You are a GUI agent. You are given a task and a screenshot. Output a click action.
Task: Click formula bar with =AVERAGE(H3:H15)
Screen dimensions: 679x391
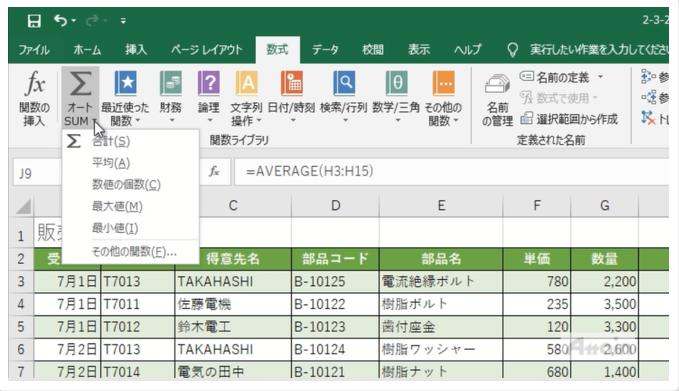tap(451, 171)
